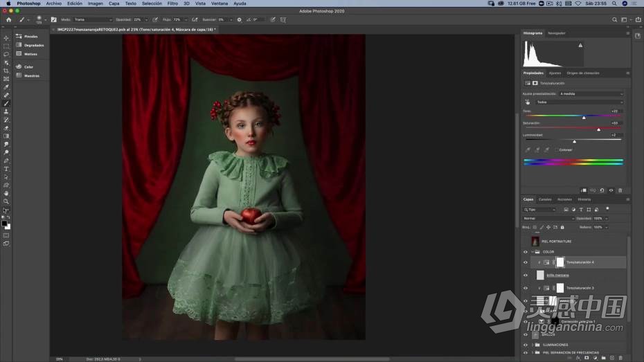Image resolution: width=644 pixels, height=362 pixels.
Task: Open the Filtro menu
Action: pos(172,3)
